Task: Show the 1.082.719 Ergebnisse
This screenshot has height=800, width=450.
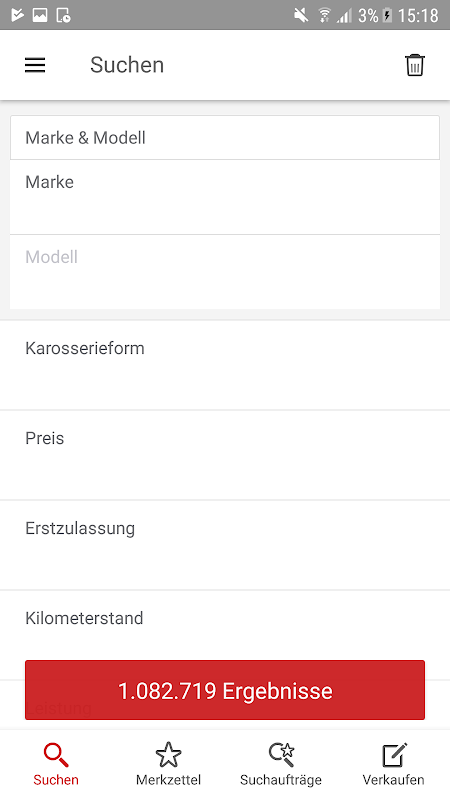Action: [x=225, y=690]
